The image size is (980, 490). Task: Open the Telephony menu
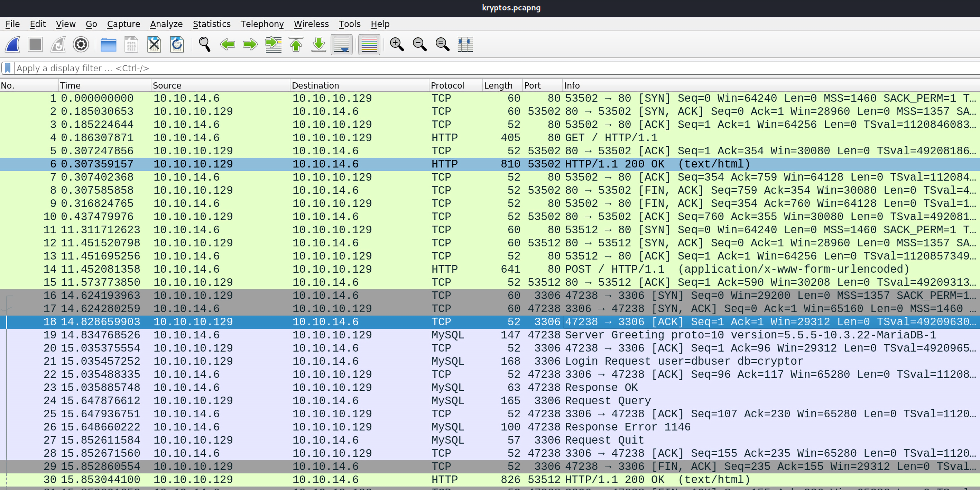coord(262,24)
